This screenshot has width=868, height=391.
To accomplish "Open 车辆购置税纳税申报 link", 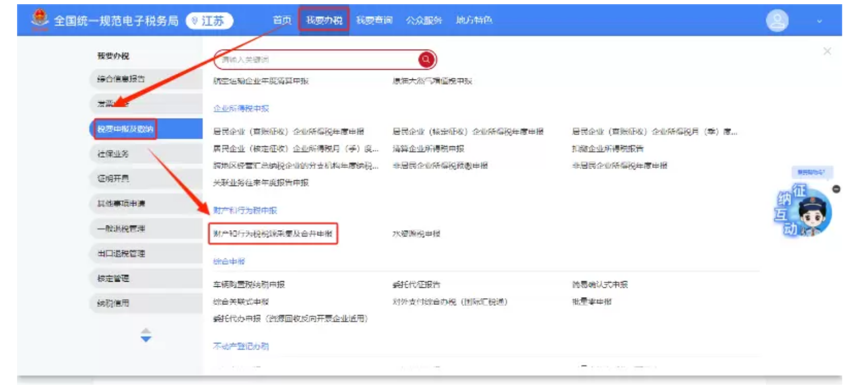I will pyautogui.click(x=249, y=285).
